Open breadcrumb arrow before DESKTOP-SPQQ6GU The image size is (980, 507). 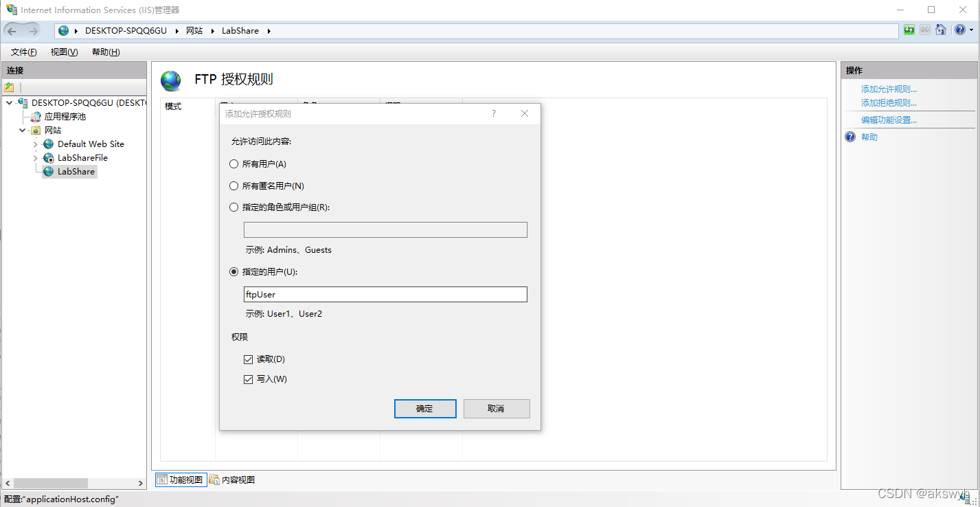tap(76, 31)
